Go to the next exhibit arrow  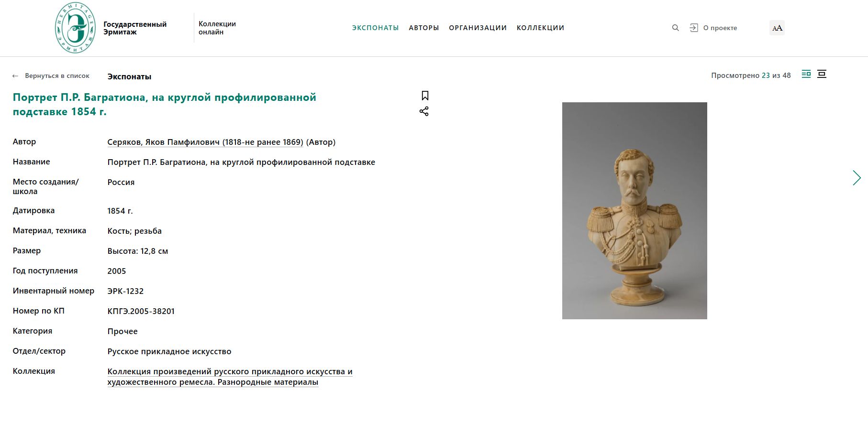[857, 178]
